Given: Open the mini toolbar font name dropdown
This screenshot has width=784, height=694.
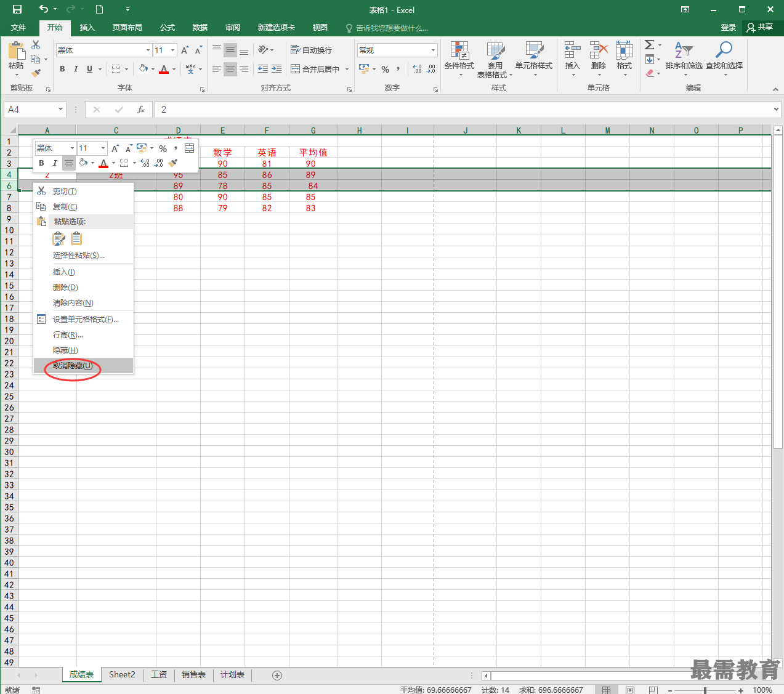Looking at the screenshot, I should (x=72, y=148).
